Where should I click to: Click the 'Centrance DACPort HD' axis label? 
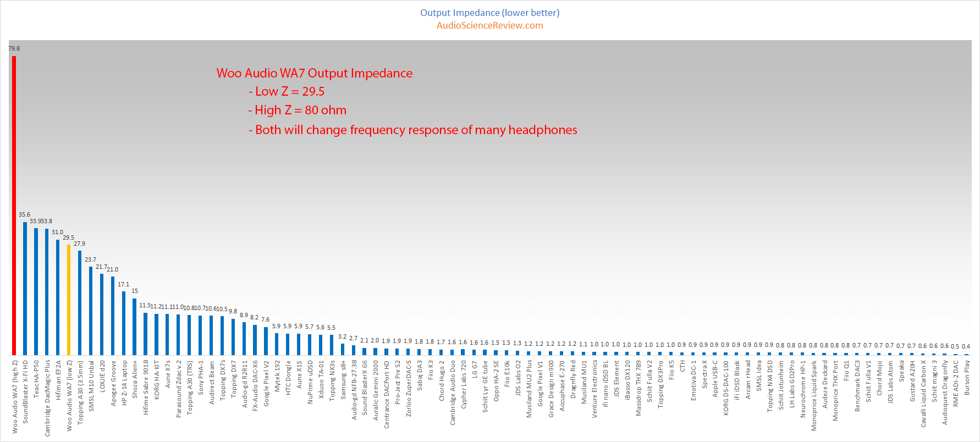point(387,395)
